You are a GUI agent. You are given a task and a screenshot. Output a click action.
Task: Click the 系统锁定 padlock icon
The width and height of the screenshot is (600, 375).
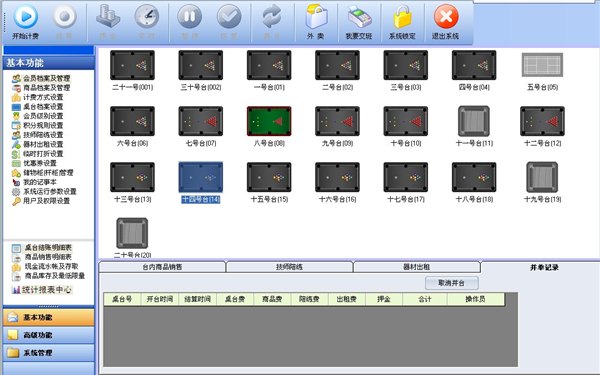403,16
